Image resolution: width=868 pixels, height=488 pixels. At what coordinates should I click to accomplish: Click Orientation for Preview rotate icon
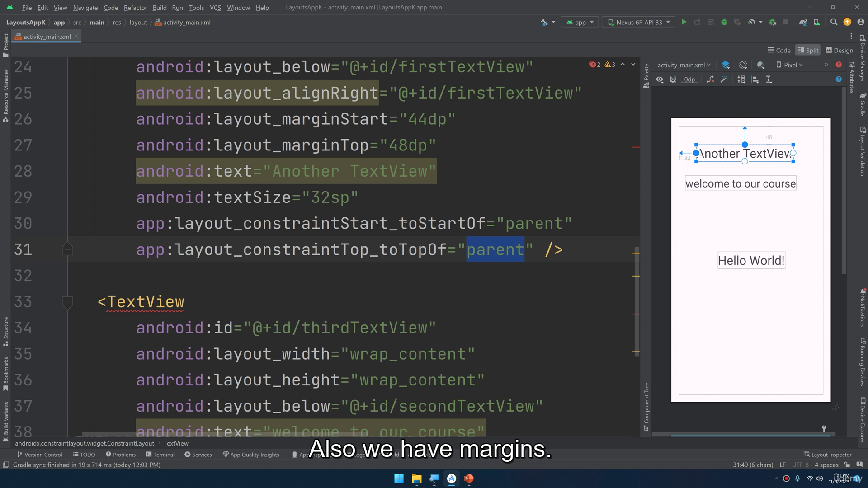click(x=743, y=65)
